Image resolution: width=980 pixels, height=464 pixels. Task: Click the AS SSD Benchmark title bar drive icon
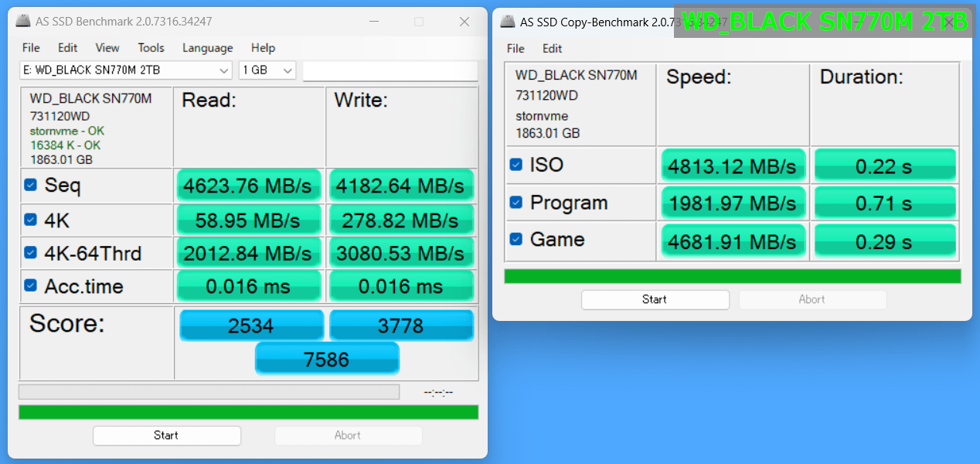(22, 20)
